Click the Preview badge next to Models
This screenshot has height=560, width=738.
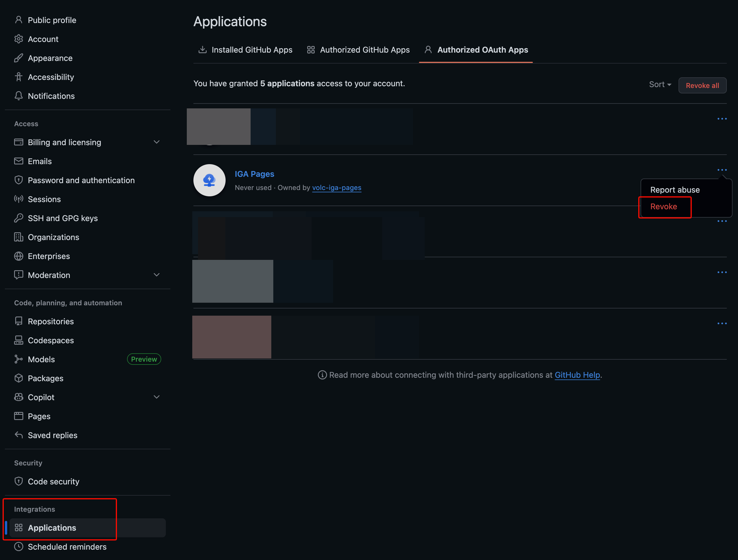pos(144,359)
